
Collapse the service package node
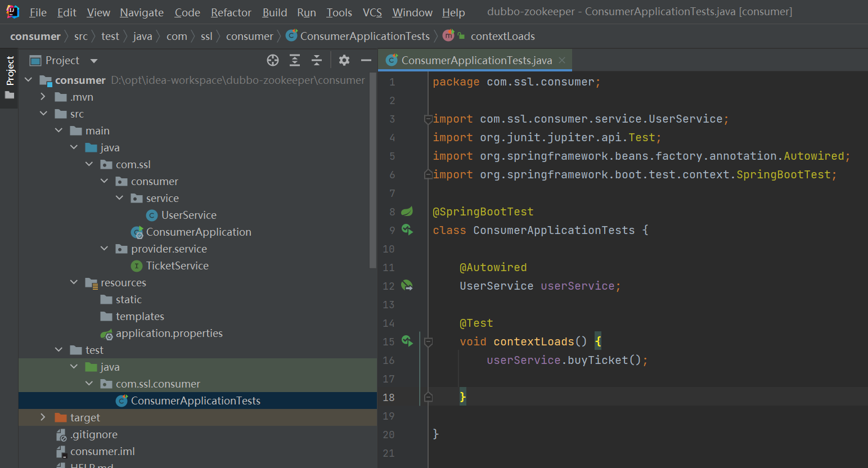pyautogui.click(x=119, y=198)
